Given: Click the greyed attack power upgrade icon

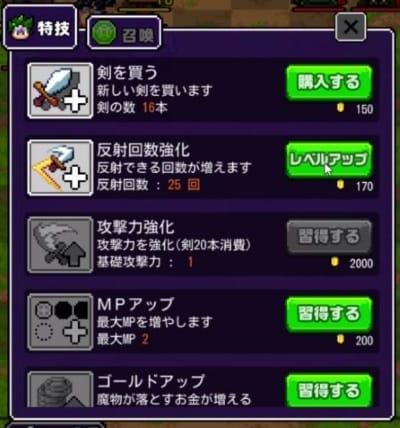Looking at the screenshot, I should (x=60, y=245).
